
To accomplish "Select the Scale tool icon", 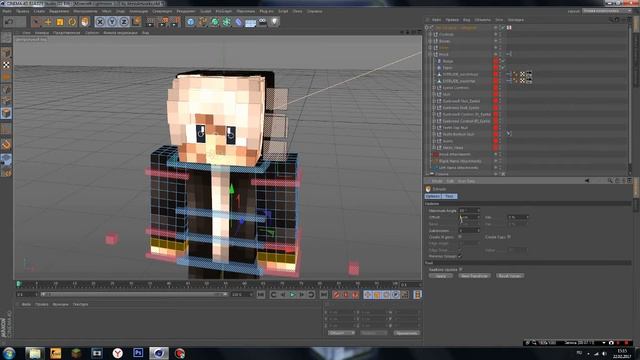I will [x=60, y=22].
